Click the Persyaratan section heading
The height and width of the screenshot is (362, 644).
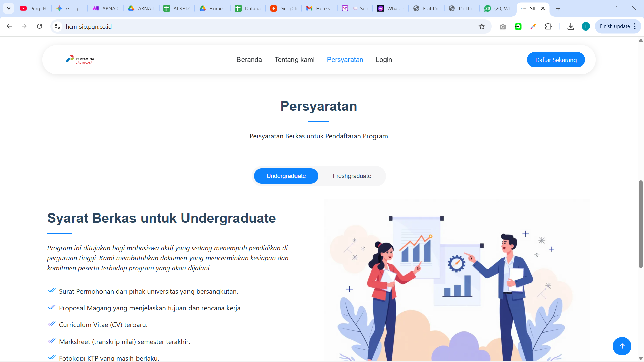click(319, 106)
